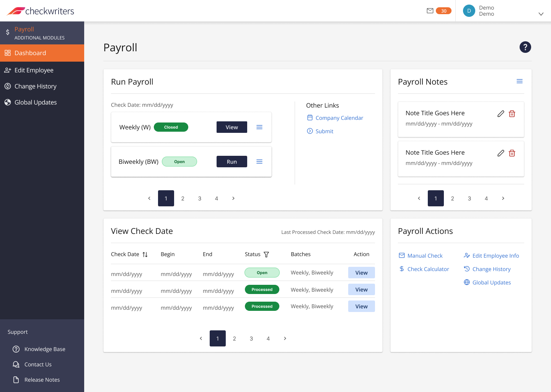Screen dimensions: 551x392
Task: Advance to next Payroll Notes page
Action: point(503,198)
